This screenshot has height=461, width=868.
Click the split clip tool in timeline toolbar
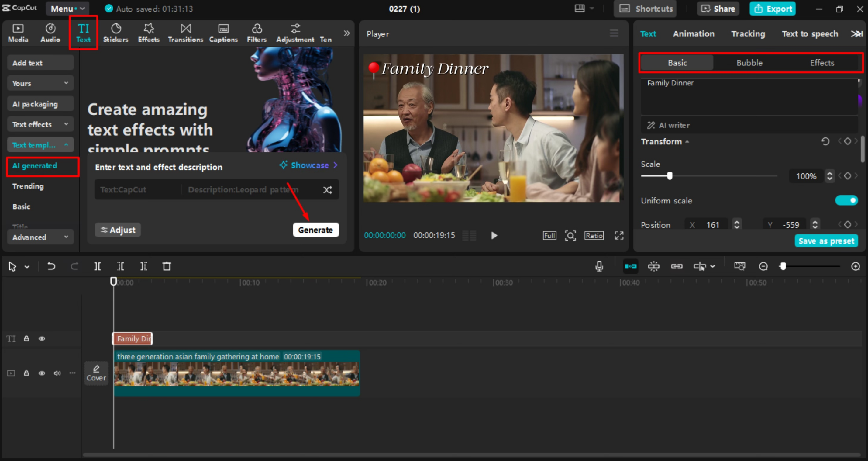97,266
